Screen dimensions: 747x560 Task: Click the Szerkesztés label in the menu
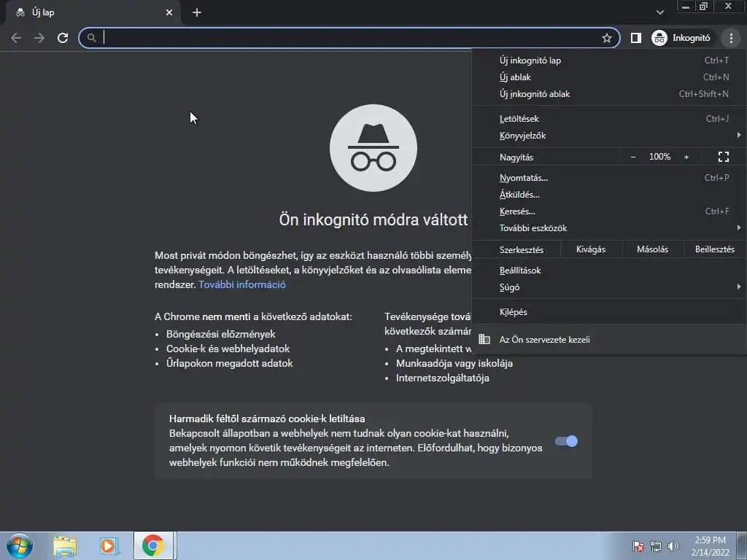521,249
